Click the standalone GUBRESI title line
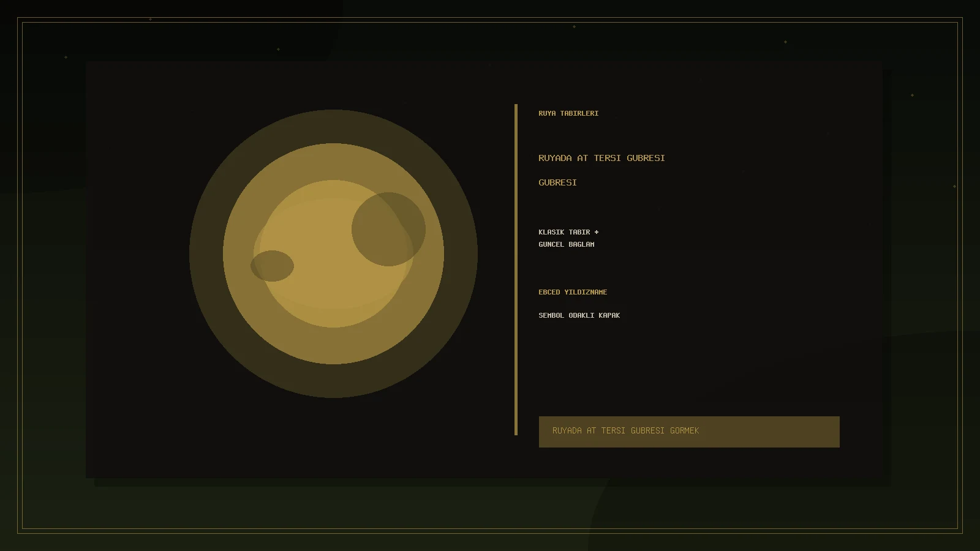Image resolution: width=980 pixels, height=551 pixels. pyautogui.click(x=557, y=182)
